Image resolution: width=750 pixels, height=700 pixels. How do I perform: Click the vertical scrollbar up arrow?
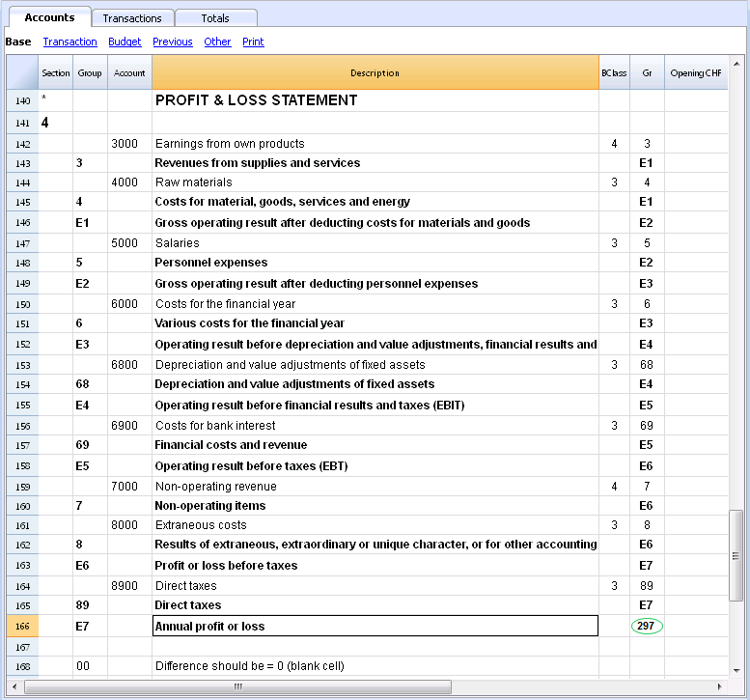pyautogui.click(x=736, y=63)
